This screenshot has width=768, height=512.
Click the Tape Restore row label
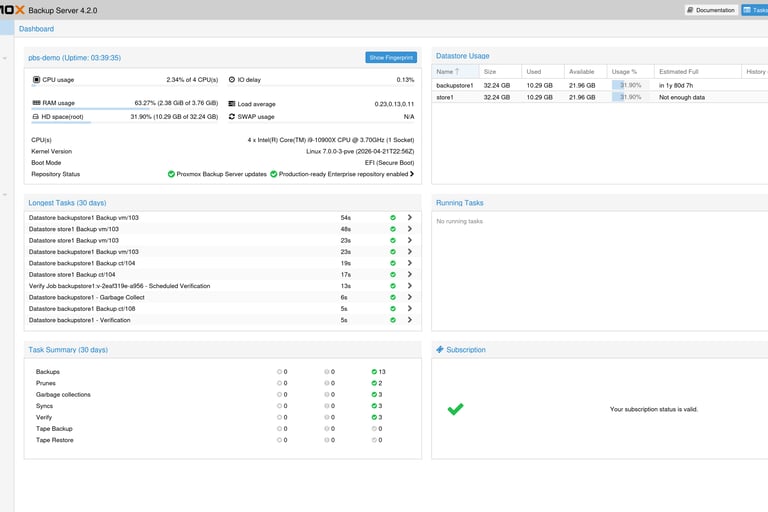tap(54, 440)
